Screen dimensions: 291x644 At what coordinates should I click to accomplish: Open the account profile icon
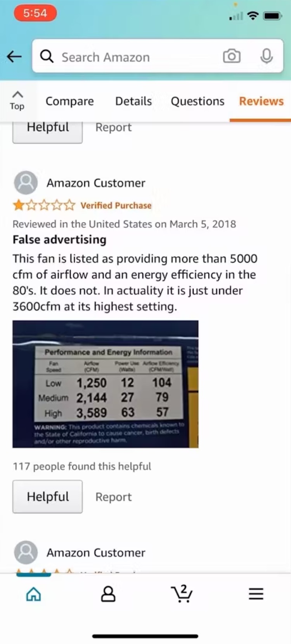pos(108,594)
